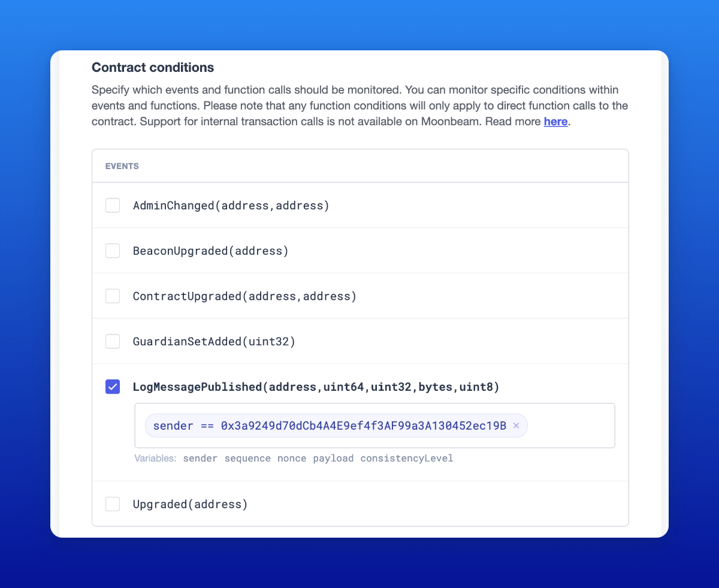
Task: Add the consistencyLevel variable
Action: [407, 459]
